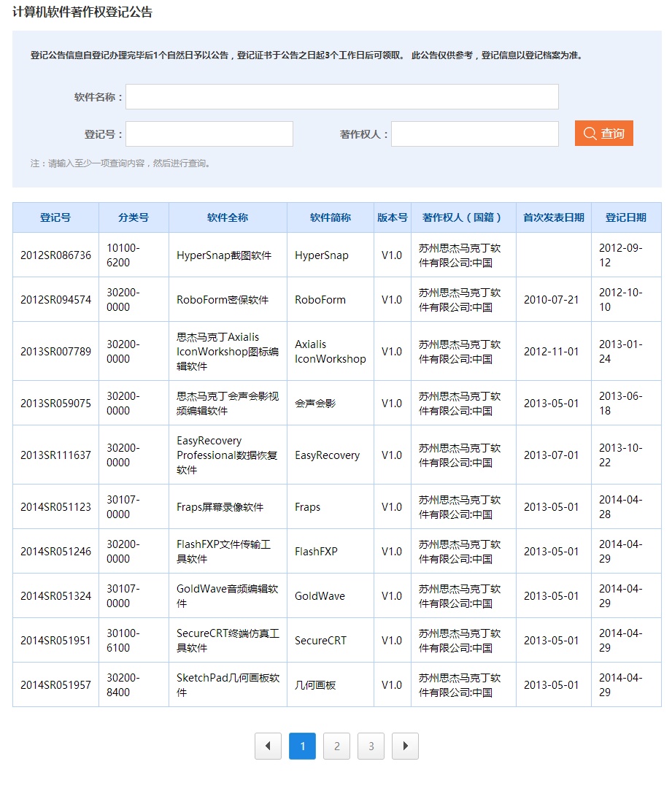Open page 3 of results
Image resolution: width=672 pixels, height=791 pixels.
coord(371,746)
